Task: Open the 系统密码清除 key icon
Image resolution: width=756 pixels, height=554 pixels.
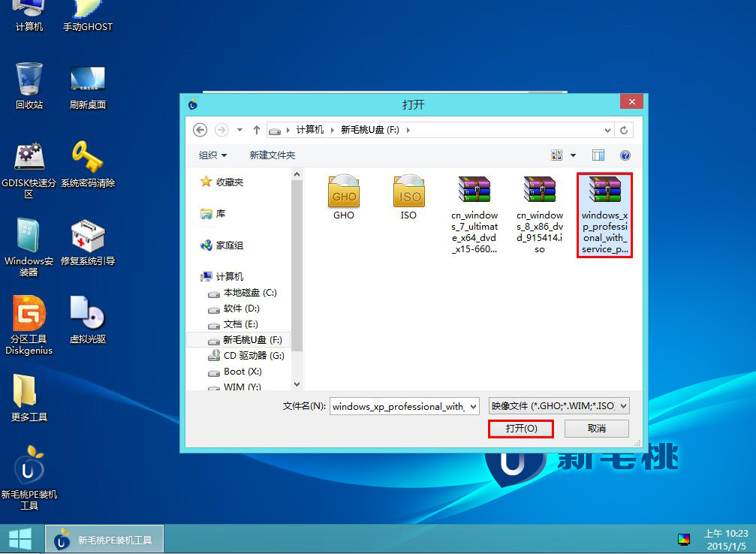Action: (x=88, y=164)
